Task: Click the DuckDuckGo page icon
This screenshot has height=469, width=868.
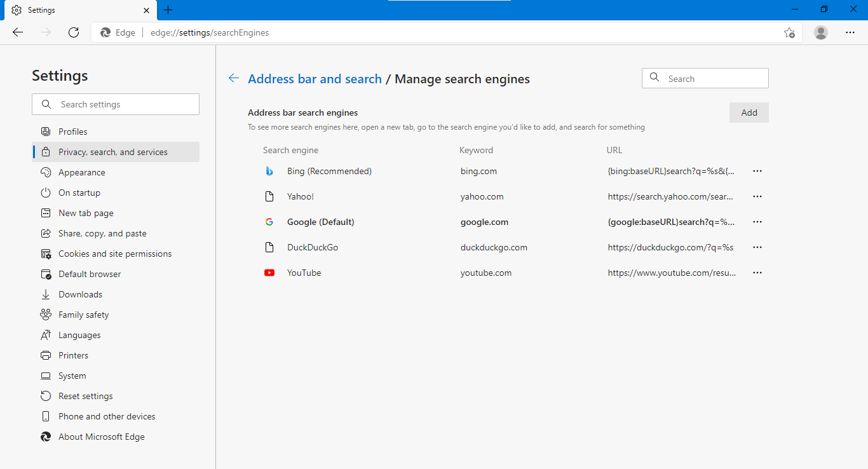Action: 269,247
